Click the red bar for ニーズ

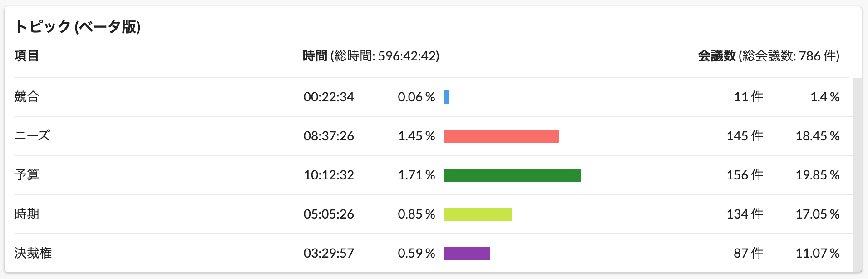click(x=502, y=136)
